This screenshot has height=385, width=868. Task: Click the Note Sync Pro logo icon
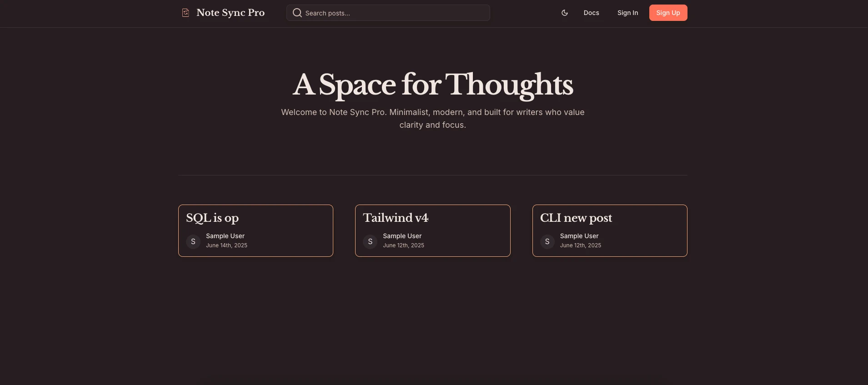(x=186, y=13)
